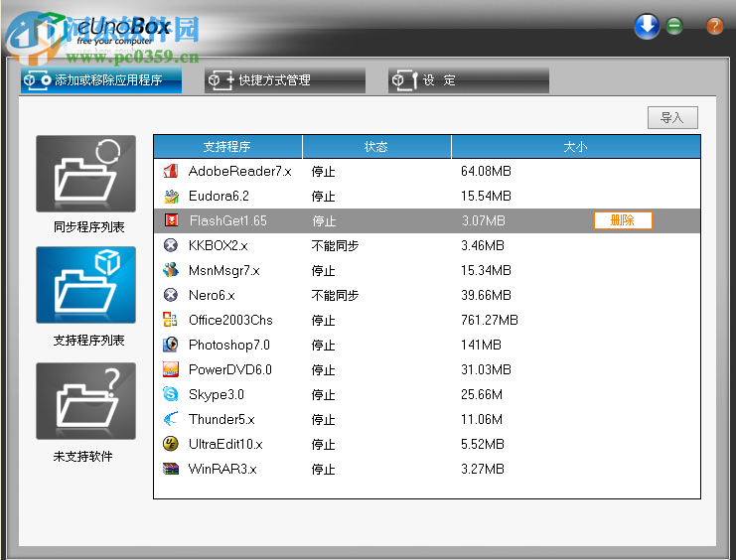This screenshot has width=736, height=560.
Task: Click the 25.66M size value
Action: (x=482, y=394)
